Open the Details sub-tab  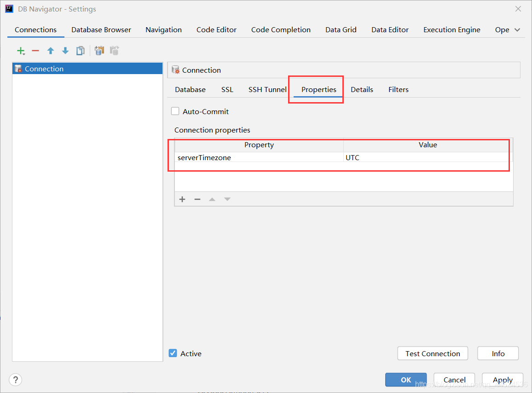[362, 90]
